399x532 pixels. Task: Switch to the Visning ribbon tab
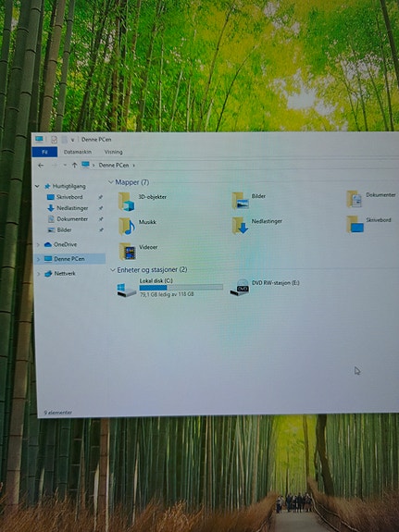click(114, 152)
